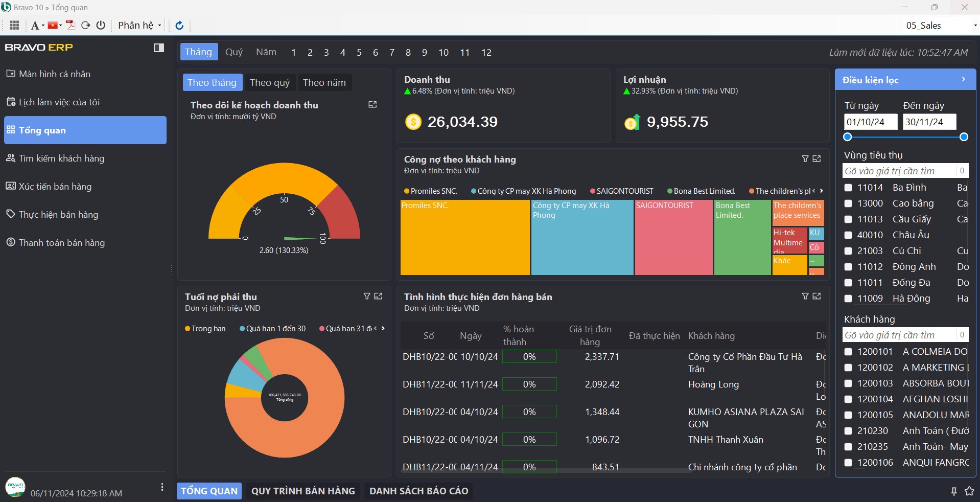Open the Vietnamese flag language dropdown

54,25
